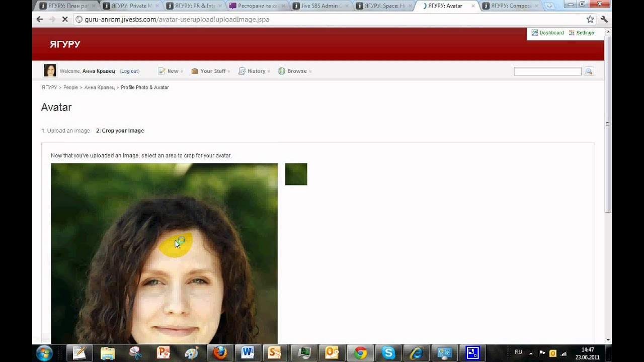Switch to the 'Ресторани та ка' tab
This screenshot has height=362, width=644.
[x=257, y=6]
